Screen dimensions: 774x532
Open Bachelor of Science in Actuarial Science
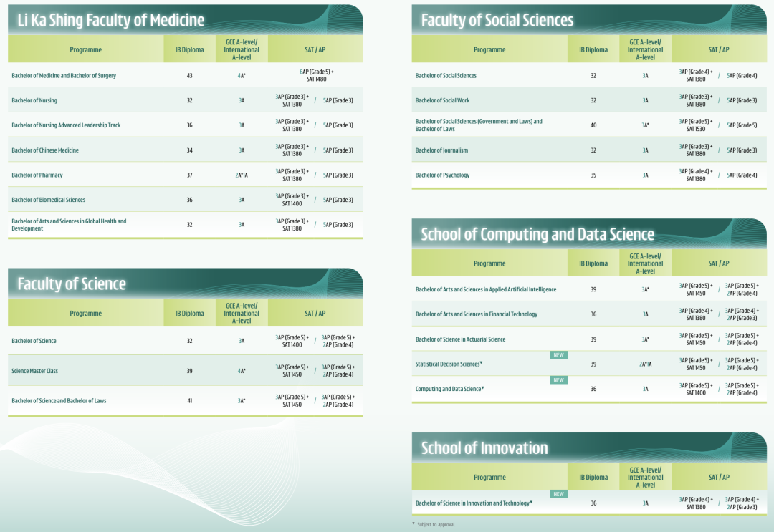pyautogui.click(x=460, y=339)
